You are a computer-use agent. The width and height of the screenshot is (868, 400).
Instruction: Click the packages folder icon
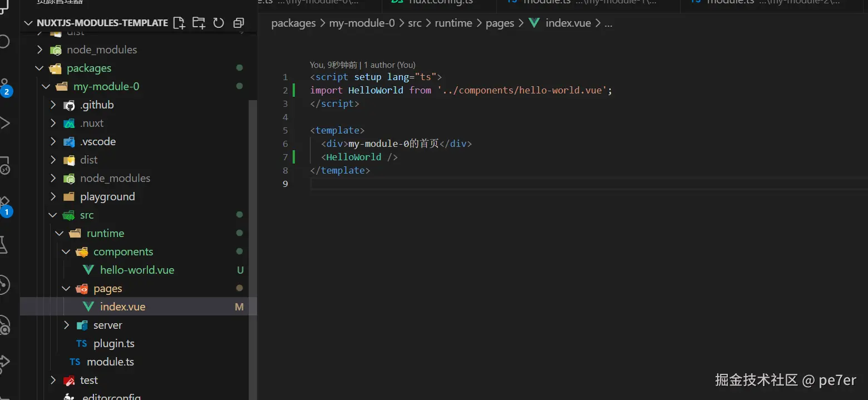click(55, 68)
